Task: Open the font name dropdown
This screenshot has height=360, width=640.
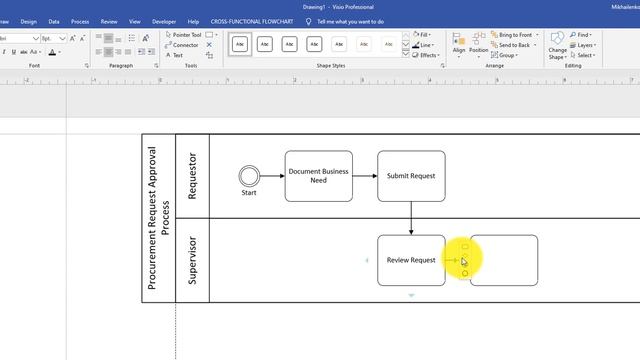Action: pyautogui.click(x=36, y=38)
